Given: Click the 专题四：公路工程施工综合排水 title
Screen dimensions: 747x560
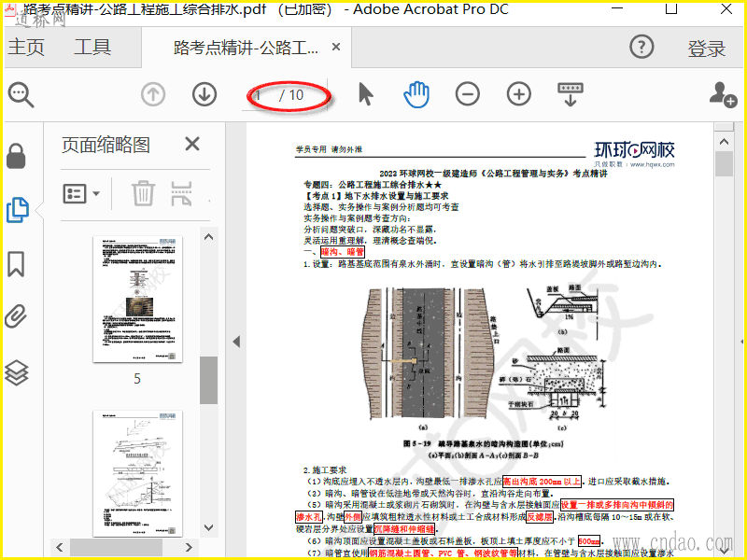Looking at the screenshot, I should tap(373, 184).
